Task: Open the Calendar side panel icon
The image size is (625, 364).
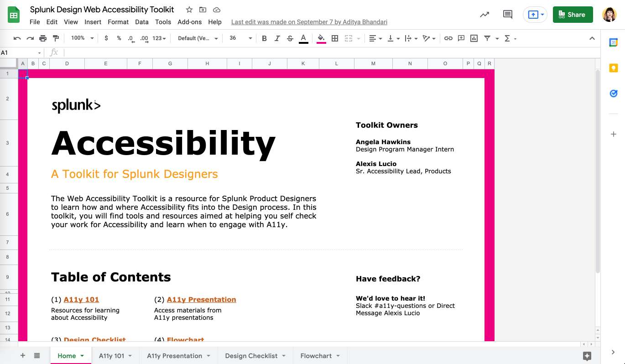Action: tap(614, 42)
